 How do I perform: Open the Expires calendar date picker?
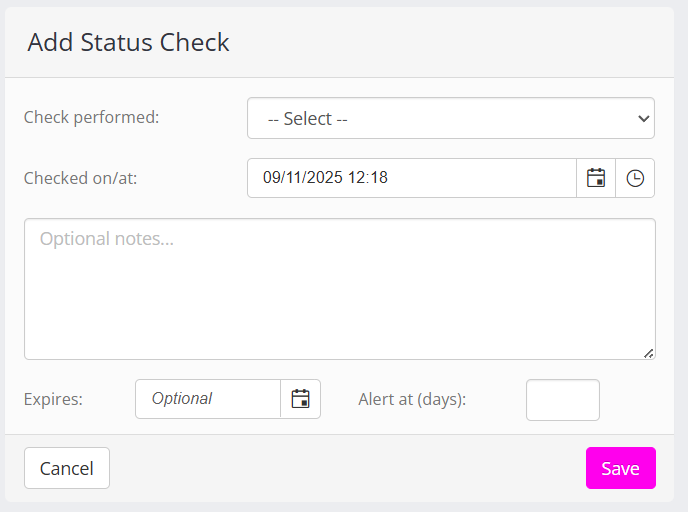(x=300, y=399)
